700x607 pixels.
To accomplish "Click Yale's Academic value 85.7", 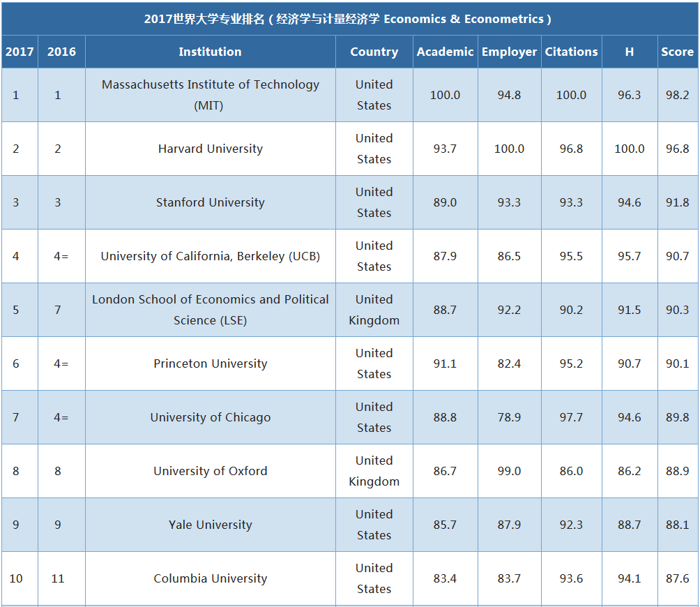I will pyautogui.click(x=445, y=525).
